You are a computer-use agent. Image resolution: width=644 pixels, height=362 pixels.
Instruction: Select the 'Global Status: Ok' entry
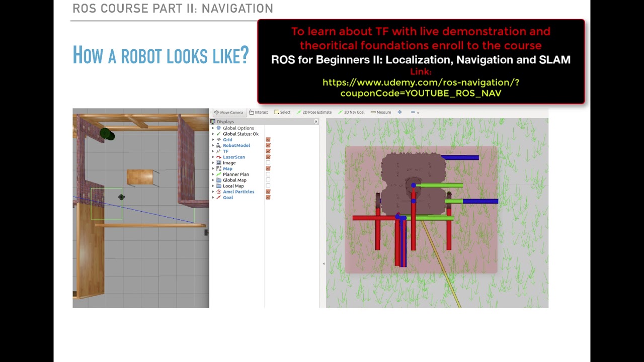(240, 134)
